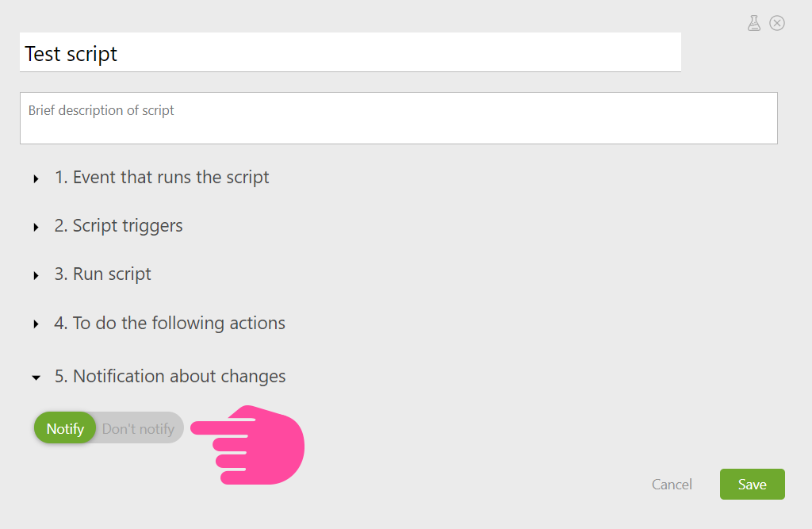
Task: Save the test script
Action: point(752,485)
